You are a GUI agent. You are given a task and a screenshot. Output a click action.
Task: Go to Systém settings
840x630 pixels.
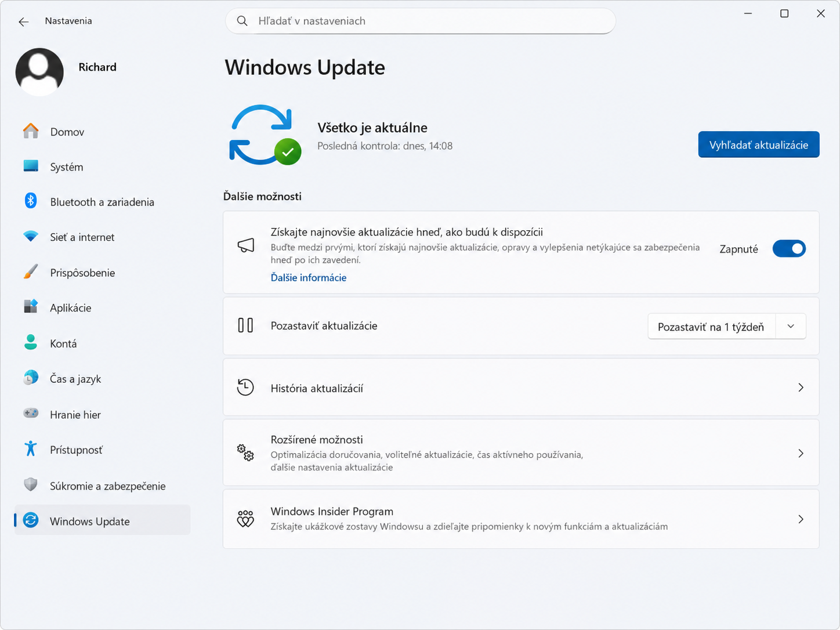coord(102,167)
